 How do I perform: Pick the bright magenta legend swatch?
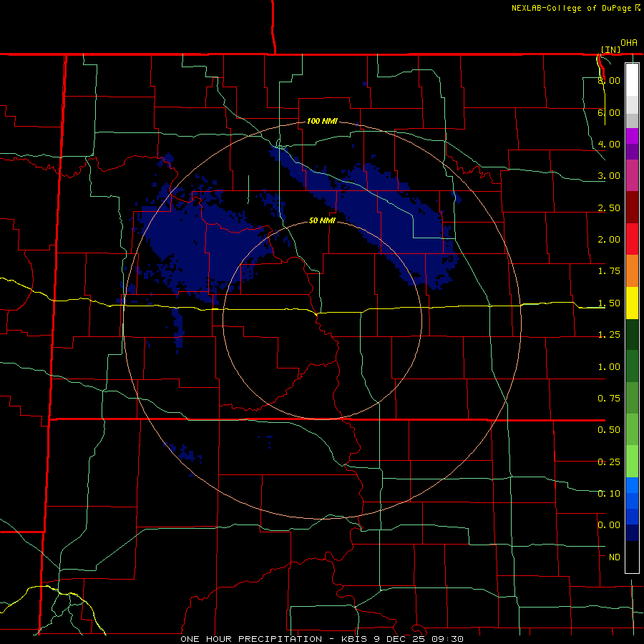click(x=632, y=136)
